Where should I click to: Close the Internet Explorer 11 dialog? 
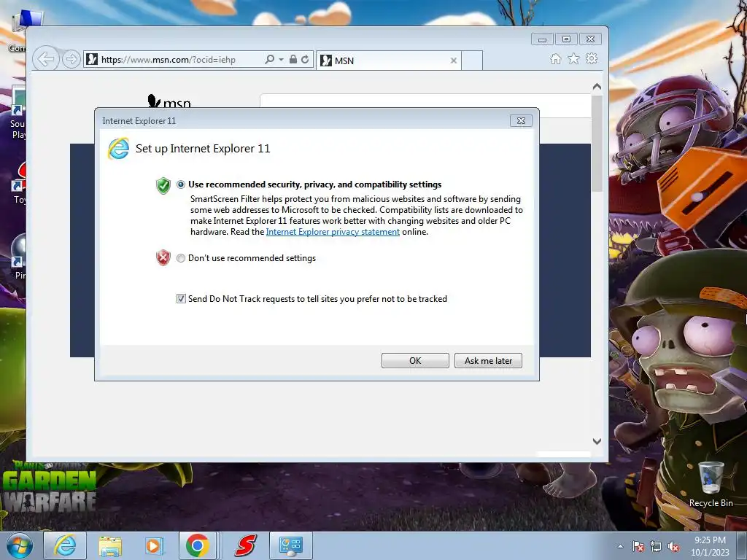pos(521,121)
